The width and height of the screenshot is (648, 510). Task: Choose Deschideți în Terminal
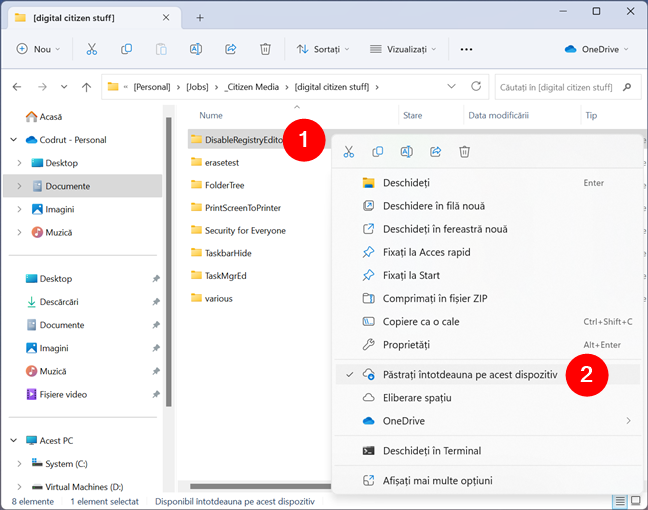tap(488, 450)
